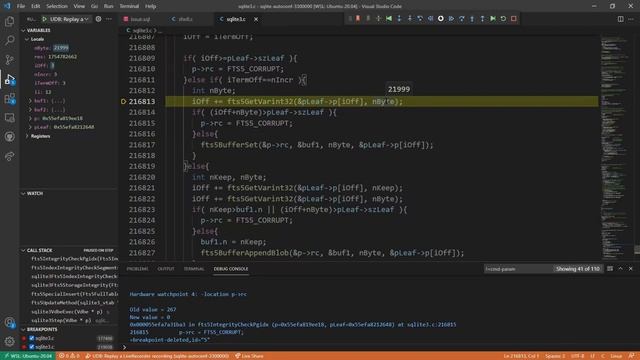Open the Accounts menu in activity bar

pyautogui.click(x=9, y=322)
